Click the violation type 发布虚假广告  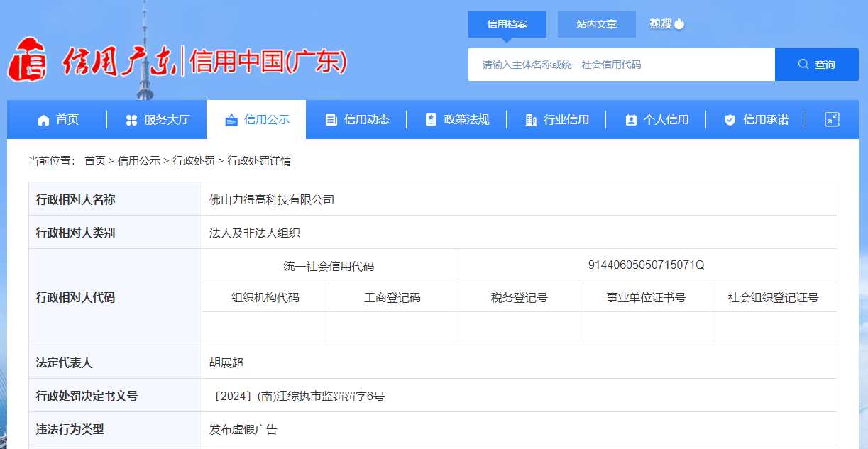(x=243, y=429)
